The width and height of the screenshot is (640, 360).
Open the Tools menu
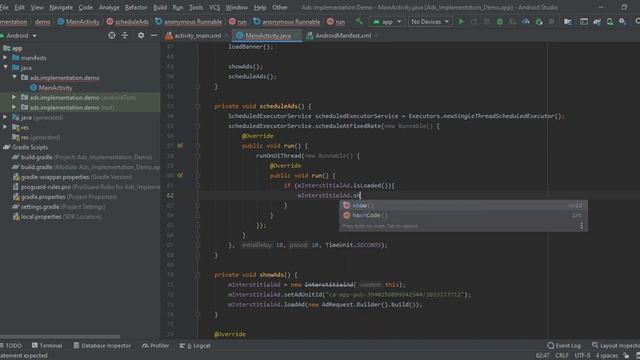point(196,7)
